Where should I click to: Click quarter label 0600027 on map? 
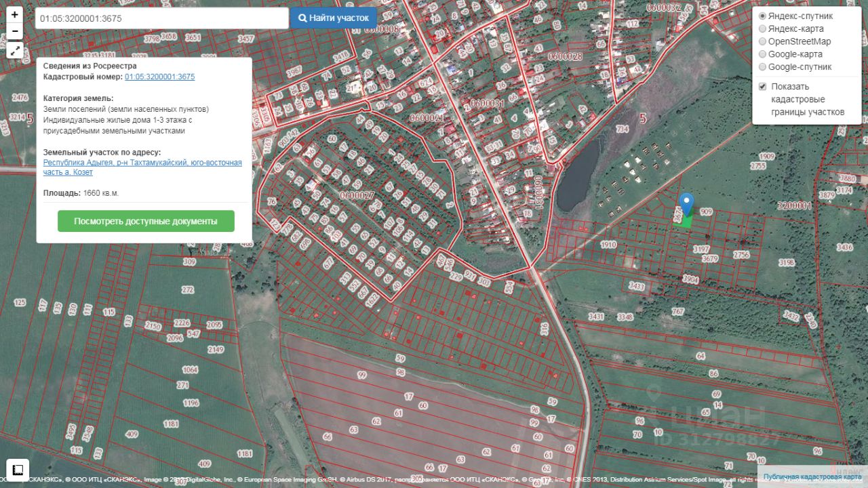pos(355,195)
